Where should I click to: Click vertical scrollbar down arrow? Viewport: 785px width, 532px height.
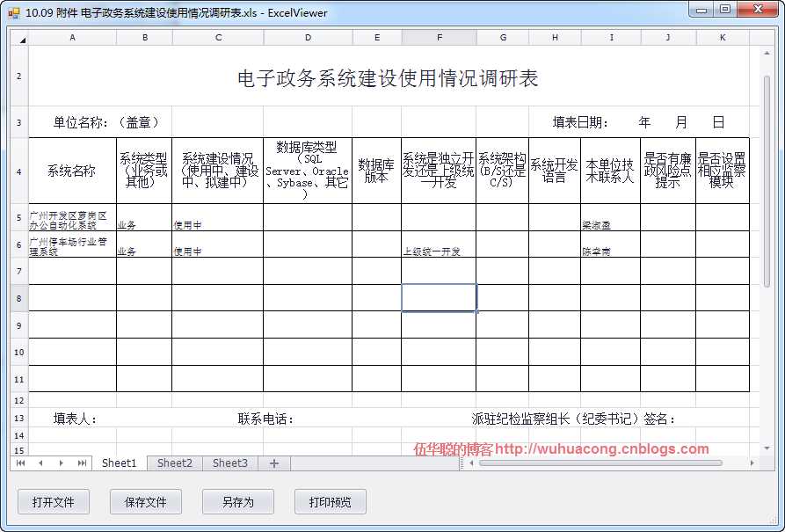pyautogui.click(x=767, y=448)
